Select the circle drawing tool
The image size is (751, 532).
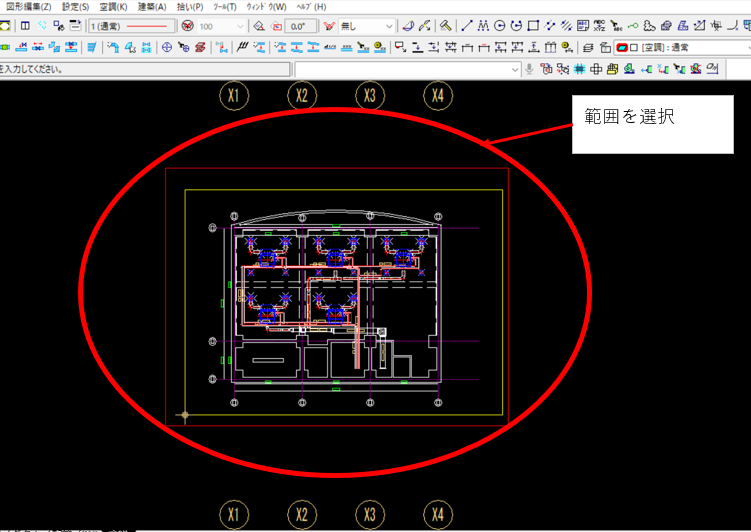click(x=500, y=25)
